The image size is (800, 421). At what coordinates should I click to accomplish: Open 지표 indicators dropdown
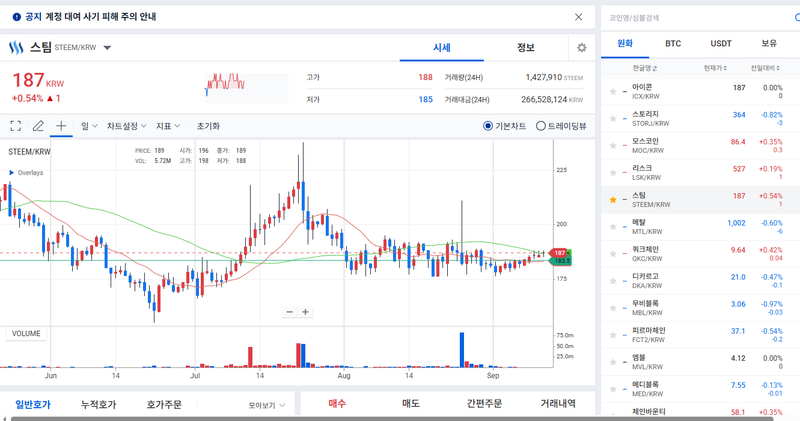168,126
